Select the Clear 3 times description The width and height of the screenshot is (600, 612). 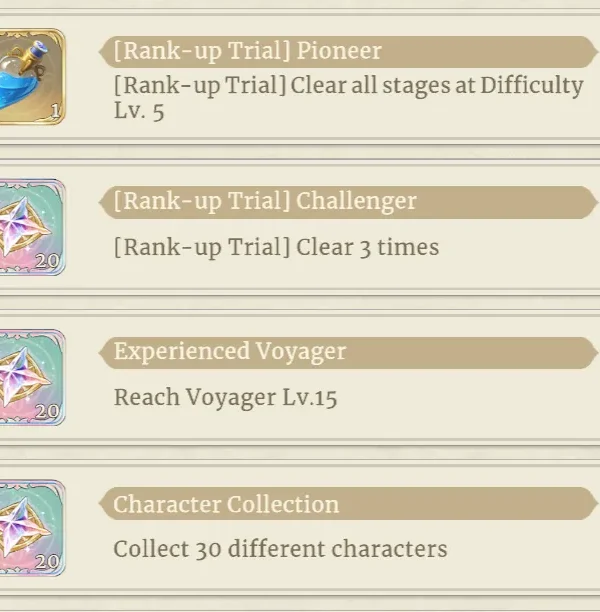click(276, 247)
